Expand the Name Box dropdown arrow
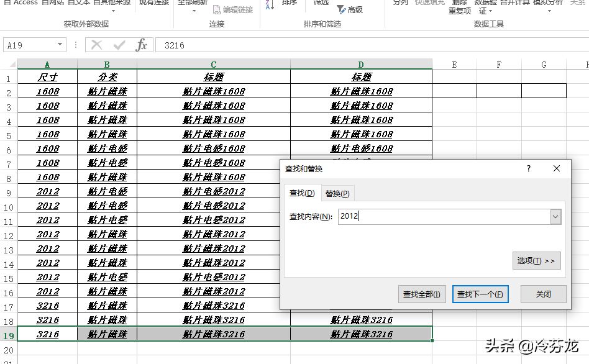589x364 pixels. tap(60, 45)
